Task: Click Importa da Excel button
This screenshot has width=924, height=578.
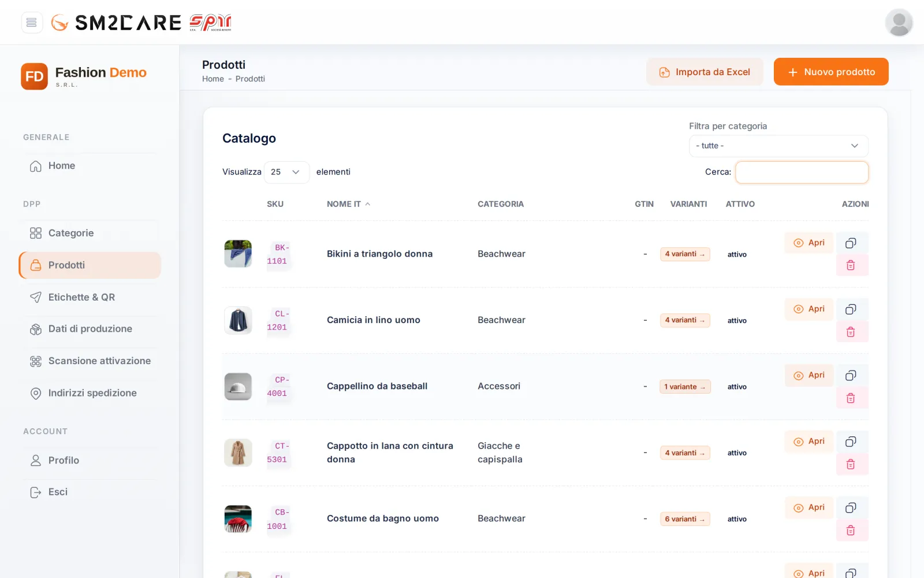Action: coord(705,72)
